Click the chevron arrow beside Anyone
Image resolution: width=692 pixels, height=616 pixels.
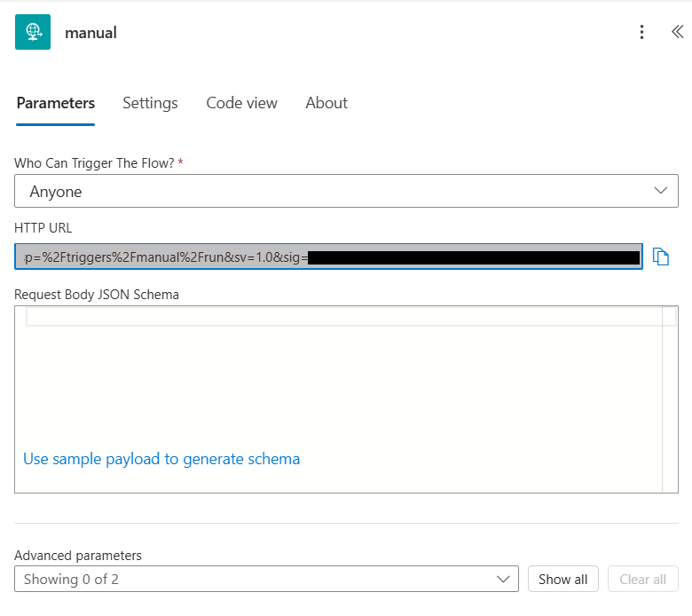[660, 191]
